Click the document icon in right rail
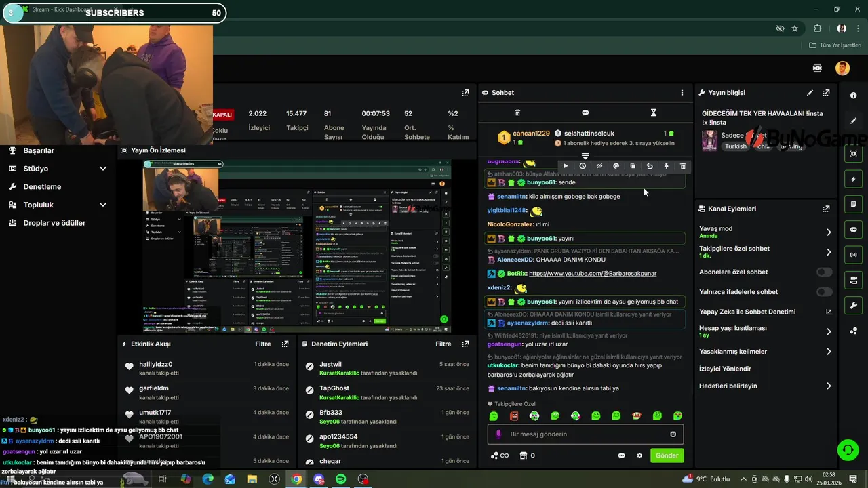 click(853, 205)
